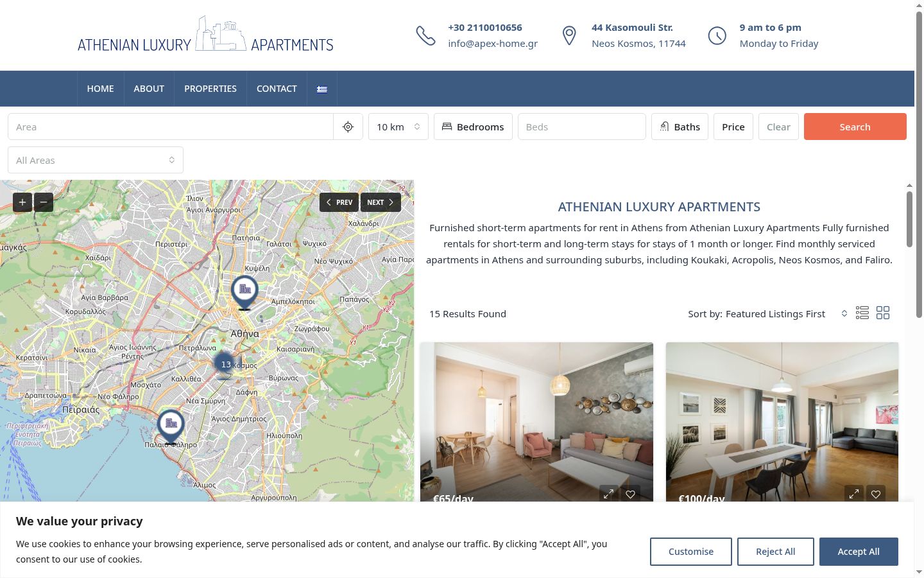924x578 pixels.
Task: Zoom out the map with minus button
Action: pos(44,202)
